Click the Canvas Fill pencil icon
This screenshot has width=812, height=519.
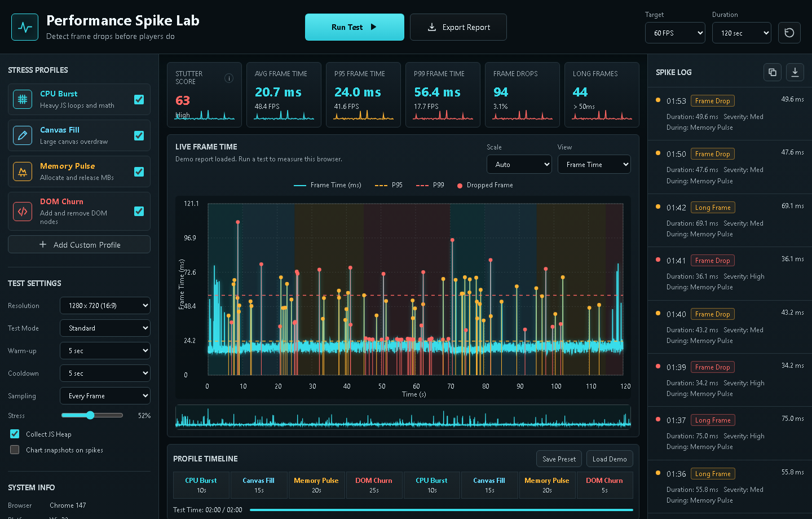point(23,135)
